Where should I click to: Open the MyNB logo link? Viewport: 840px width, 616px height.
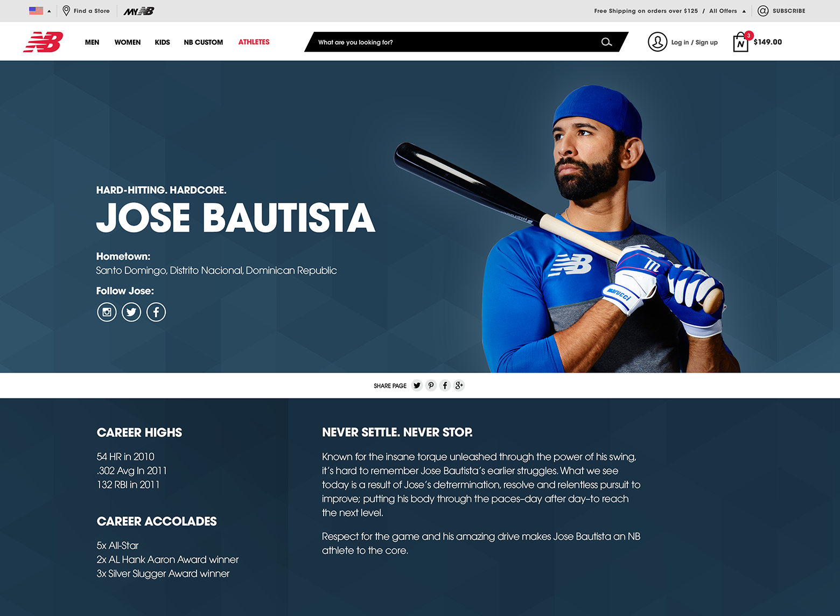(139, 11)
